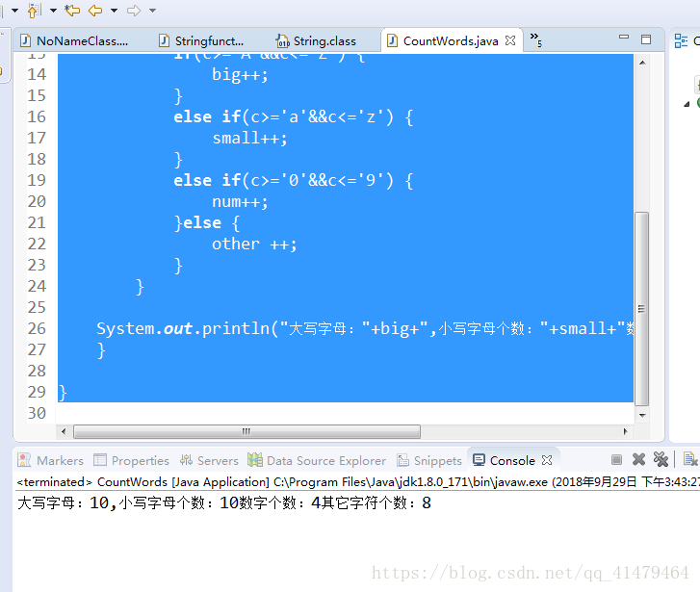
Task: Open the Markers view tab
Action: pos(50,460)
